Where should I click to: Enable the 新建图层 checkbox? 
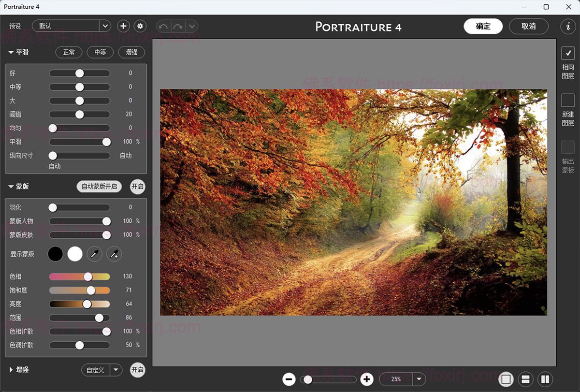567,100
